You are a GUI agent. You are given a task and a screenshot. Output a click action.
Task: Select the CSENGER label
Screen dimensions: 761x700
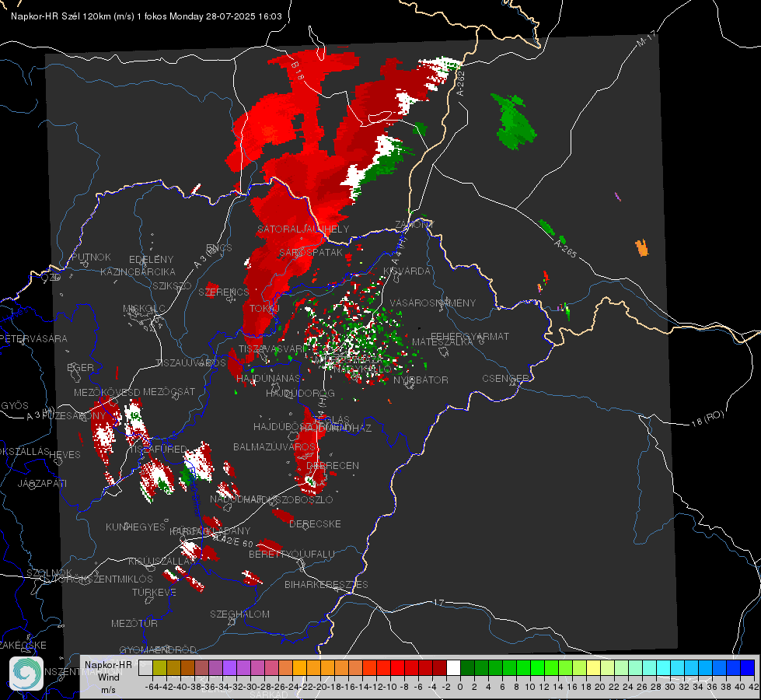505,379
